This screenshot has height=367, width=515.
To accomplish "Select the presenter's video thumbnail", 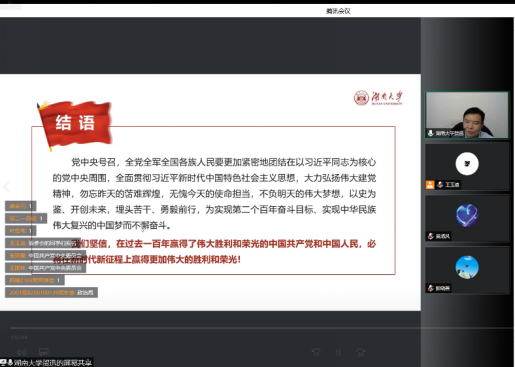I will click(x=467, y=115).
